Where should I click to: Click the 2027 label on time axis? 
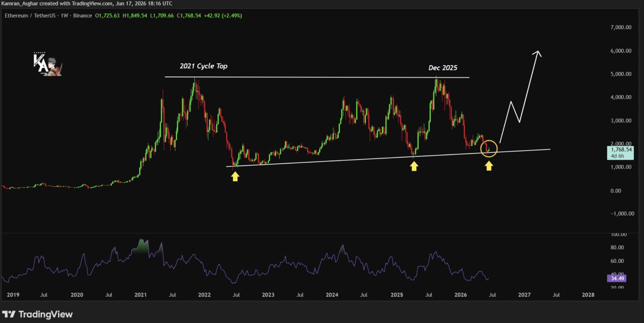[x=524, y=295]
